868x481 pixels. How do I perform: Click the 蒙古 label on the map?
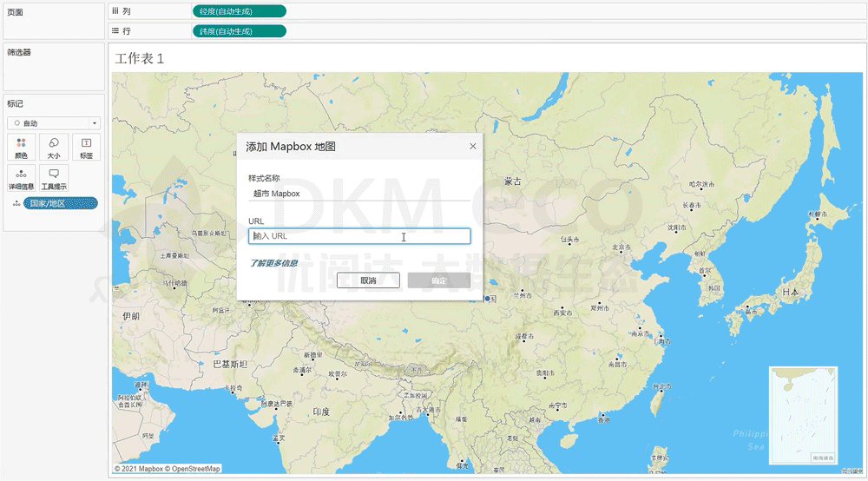tap(513, 181)
